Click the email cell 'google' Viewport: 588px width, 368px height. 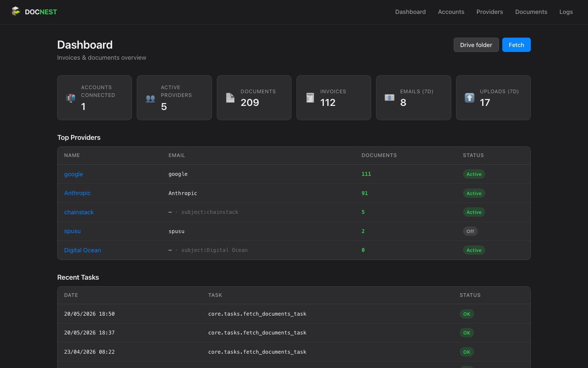(178, 174)
